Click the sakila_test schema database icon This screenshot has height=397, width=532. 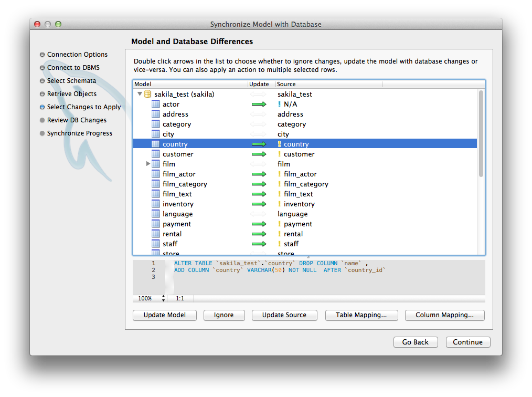pyautogui.click(x=147, y=94)
